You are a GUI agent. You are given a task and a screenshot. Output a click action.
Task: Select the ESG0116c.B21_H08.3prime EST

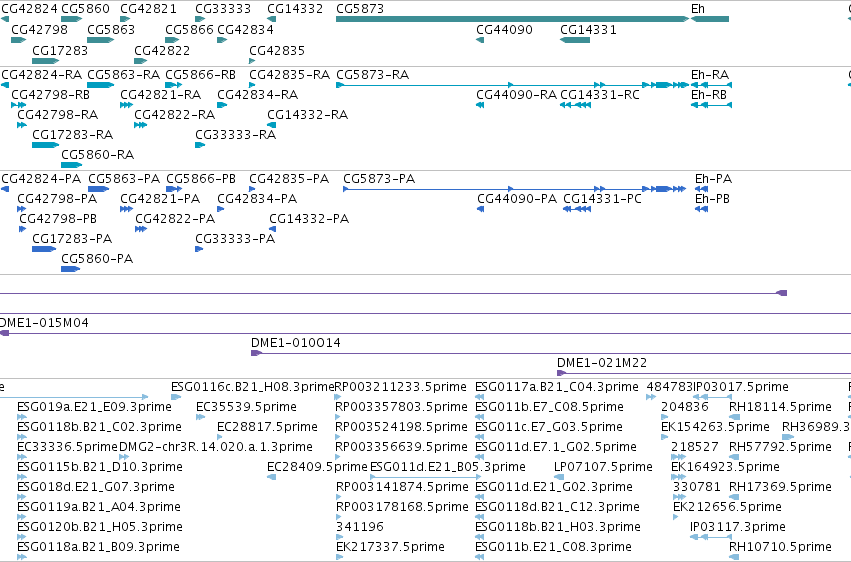click(176, 397)
